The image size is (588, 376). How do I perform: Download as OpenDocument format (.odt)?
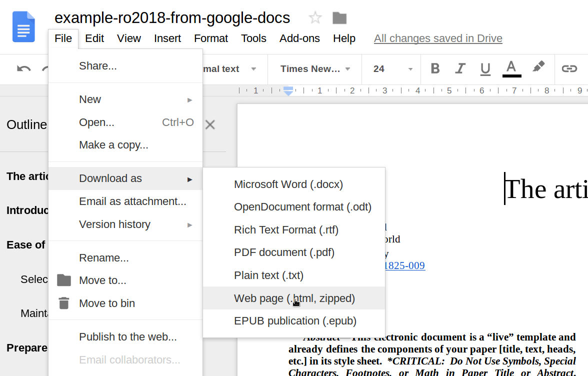click(294, 207)
